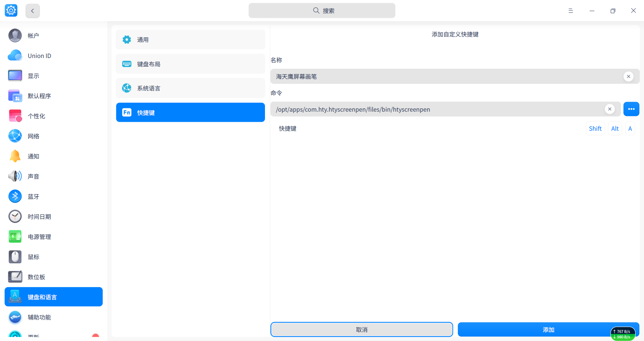Click the Control Center gear icon
644x341 pixels.
11,11
